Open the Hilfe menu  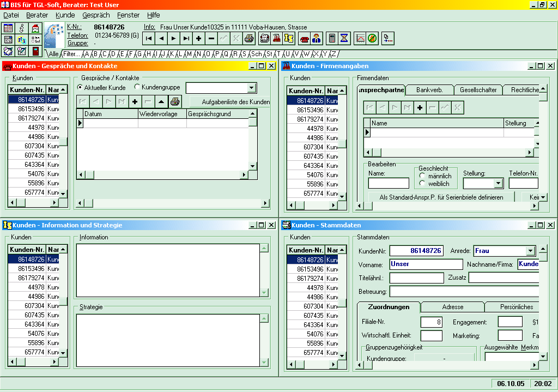click(153, 15)
